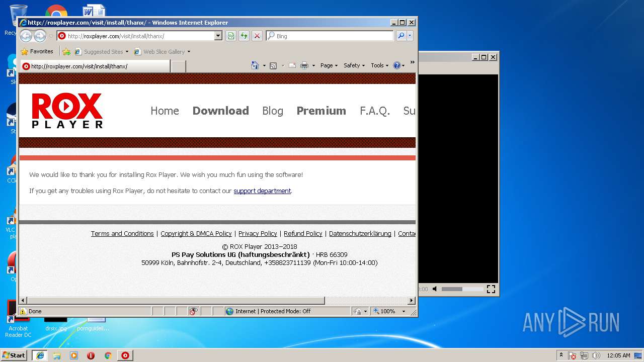The width and height of the screenshot is (644, 362).
Task: Open the Tools menu
Action: 379,65
